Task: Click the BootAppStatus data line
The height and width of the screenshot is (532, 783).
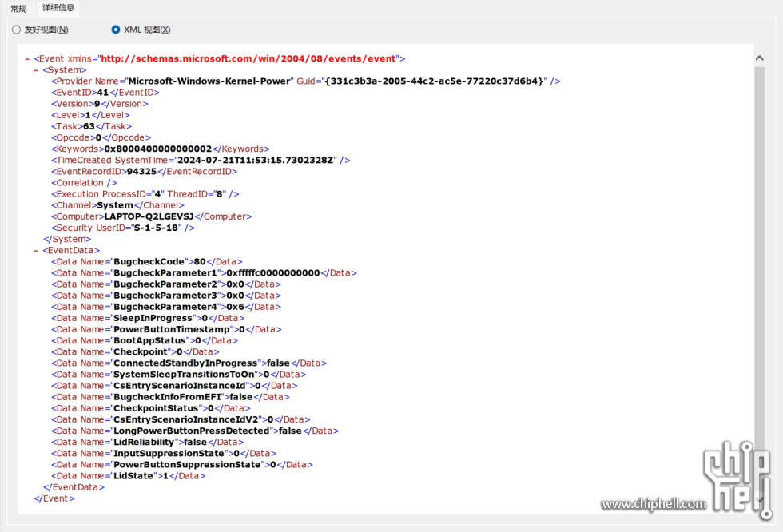Action: click(145, 340)
